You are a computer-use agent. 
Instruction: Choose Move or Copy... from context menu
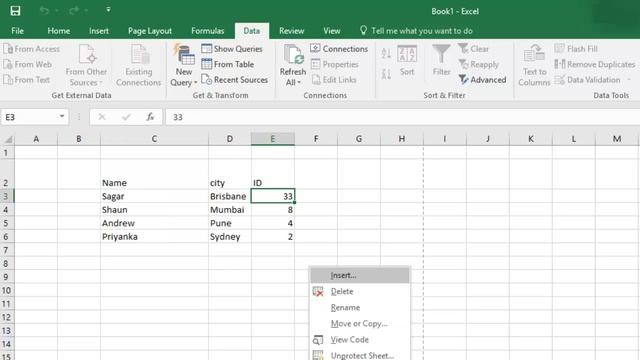pyautogui.click(x=360, y=323)
